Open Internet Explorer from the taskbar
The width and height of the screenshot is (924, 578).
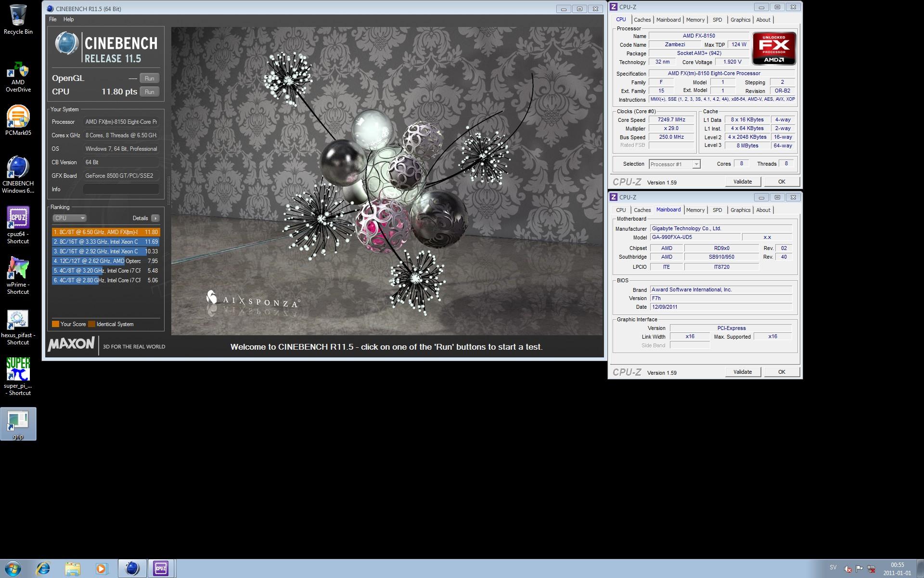[43, 569]
